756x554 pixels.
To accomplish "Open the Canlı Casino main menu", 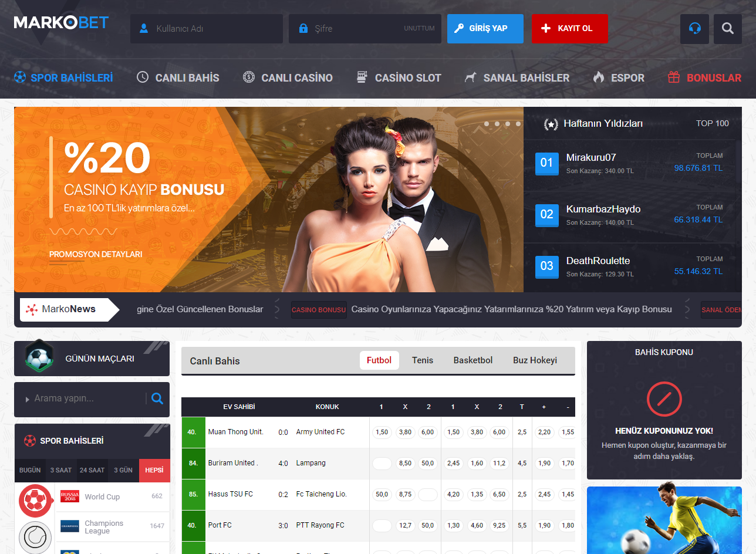I will coord(288,77).
